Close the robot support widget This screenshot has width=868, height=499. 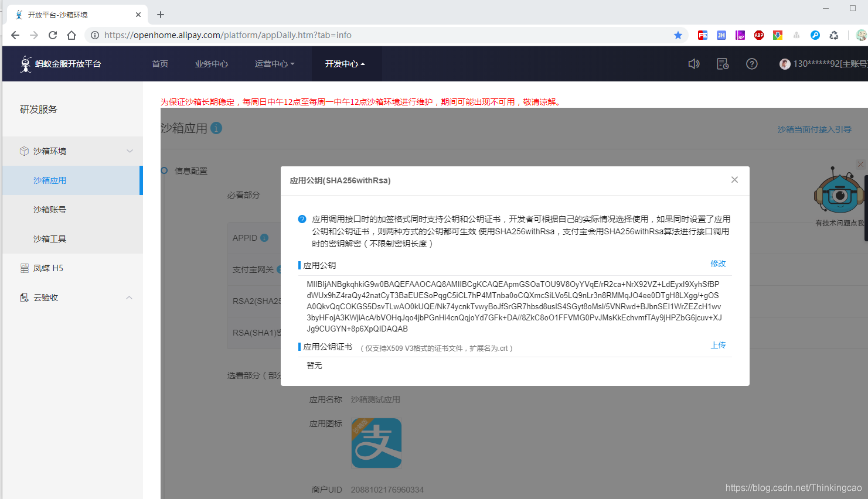[x=860, y=165]
